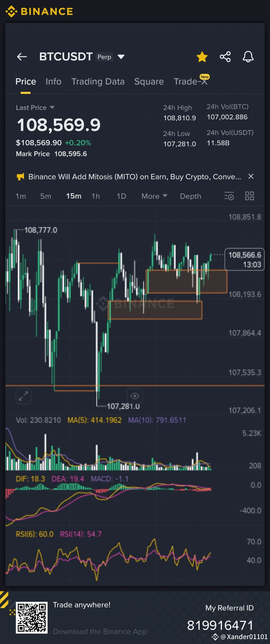This screenshot has height=644, width=270.
Task: Click the Binance logo in header
Action: 39,11
